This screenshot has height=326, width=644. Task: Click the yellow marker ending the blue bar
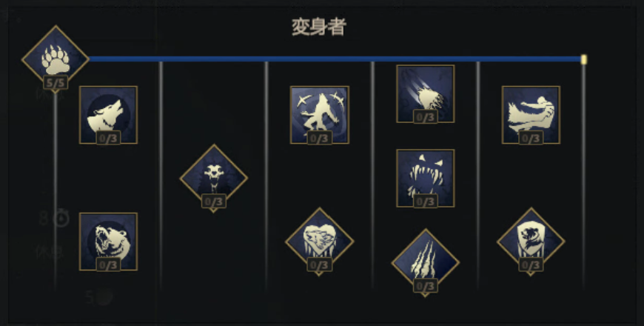coord(583,59)
